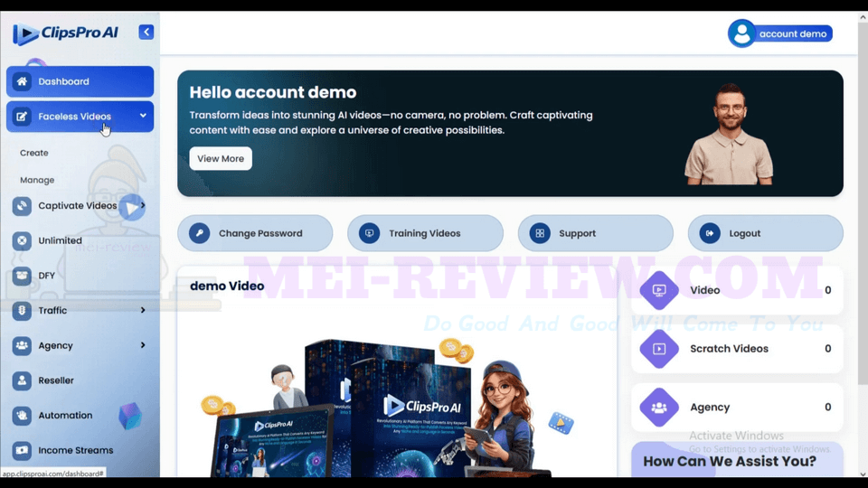Select Create under Faceless Videos

(34, 154)
